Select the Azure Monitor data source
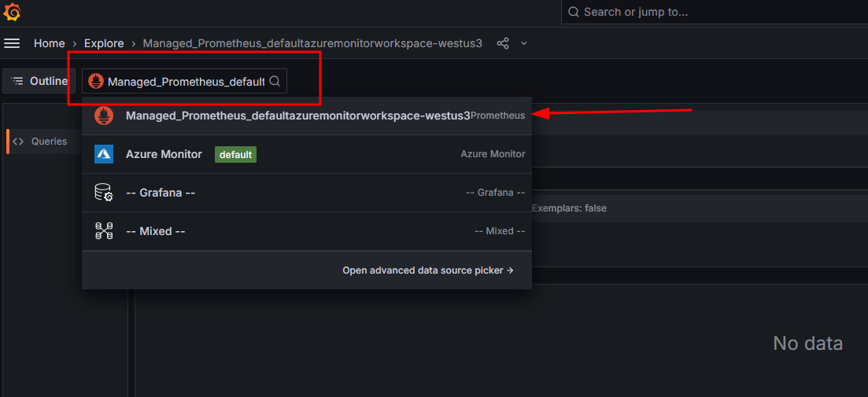Viewport: 868px width, 397px height. pos(307,154)
